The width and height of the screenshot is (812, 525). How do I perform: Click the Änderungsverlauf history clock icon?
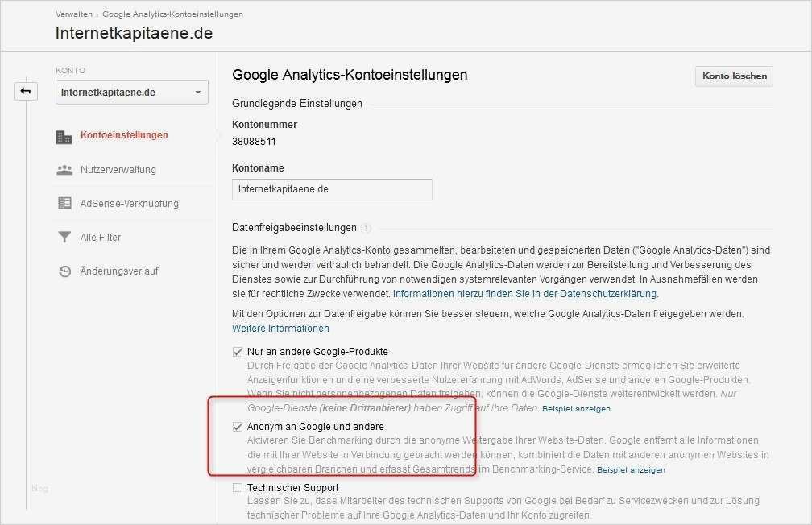[x=64, y=271]
